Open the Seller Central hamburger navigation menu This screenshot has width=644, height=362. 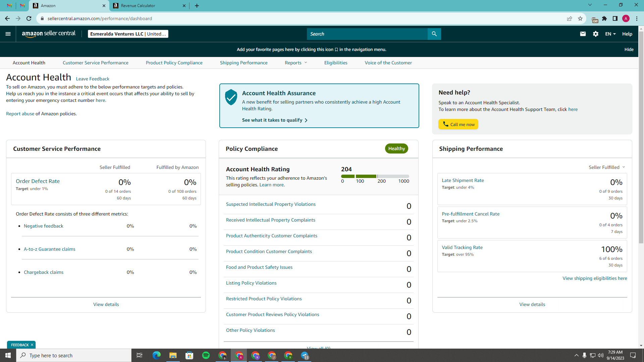click(x=8, y=34)
